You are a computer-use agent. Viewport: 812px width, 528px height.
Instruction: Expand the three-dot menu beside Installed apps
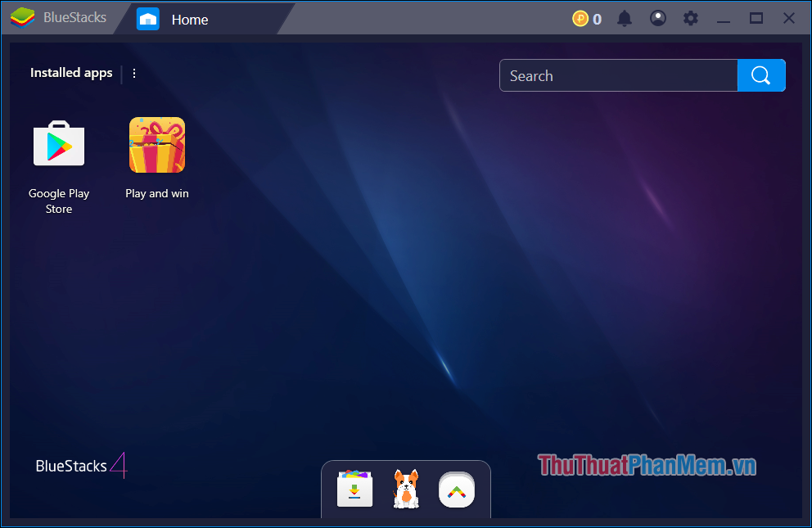click(x=133, y=73)
